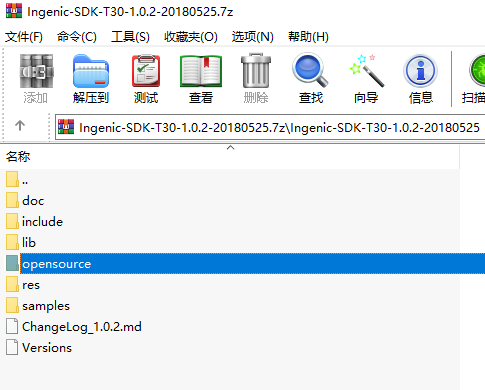Click the archive icon in the address bar
The image size is (485, 390).
click(66, 127)
